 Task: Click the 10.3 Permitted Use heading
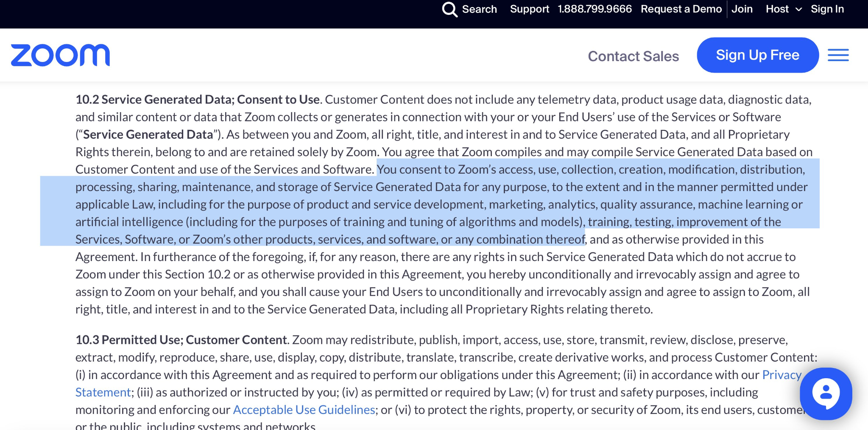click(181, 340)
